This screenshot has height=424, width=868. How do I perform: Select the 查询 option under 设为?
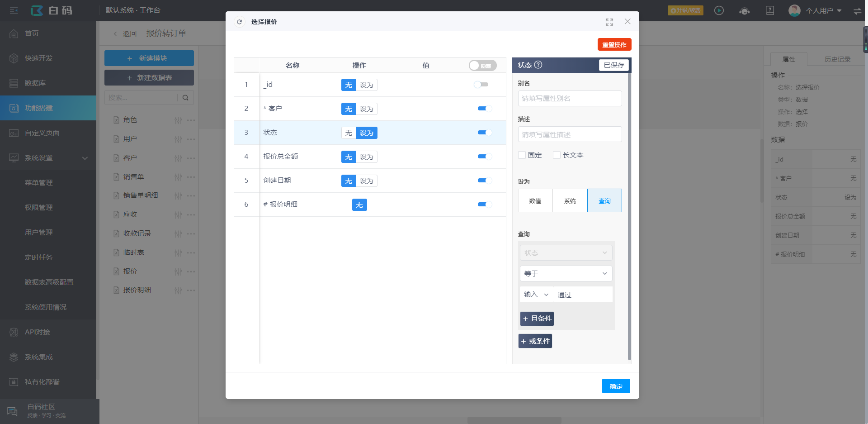pyautogui.click(x=604, y=201)
